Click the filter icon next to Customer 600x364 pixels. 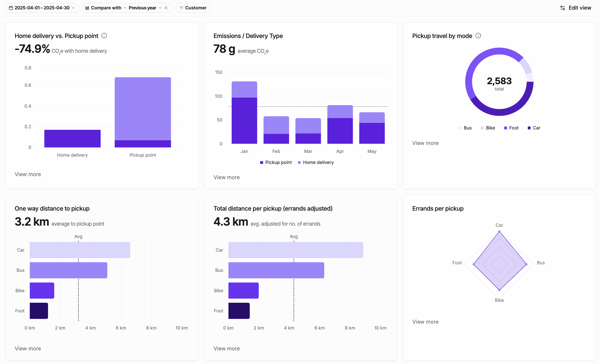pyautogui.click(x=181, y=8)
